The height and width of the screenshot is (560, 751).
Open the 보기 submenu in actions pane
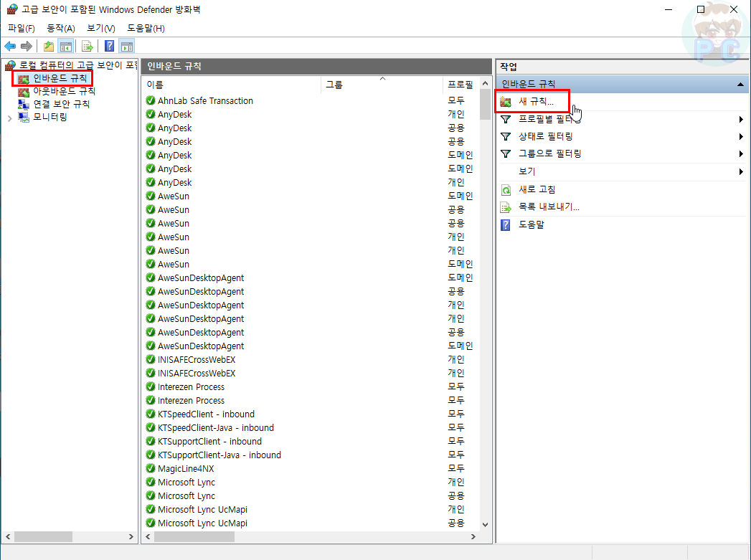622,171
